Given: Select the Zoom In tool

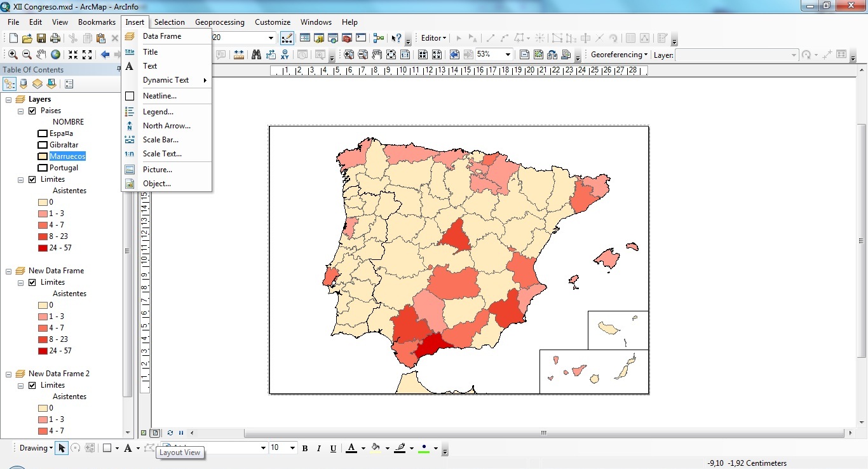Looking at the screenshot, I should click(12, 54).
